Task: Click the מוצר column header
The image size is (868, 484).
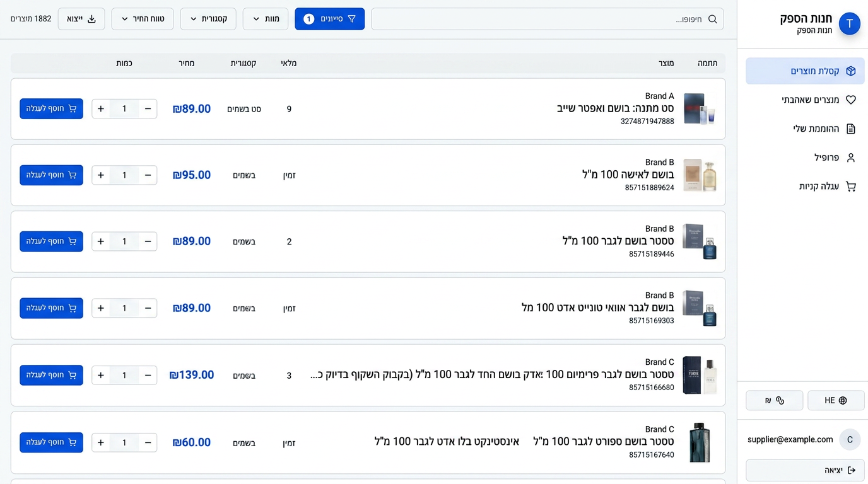Action: (x=666, y=63)
